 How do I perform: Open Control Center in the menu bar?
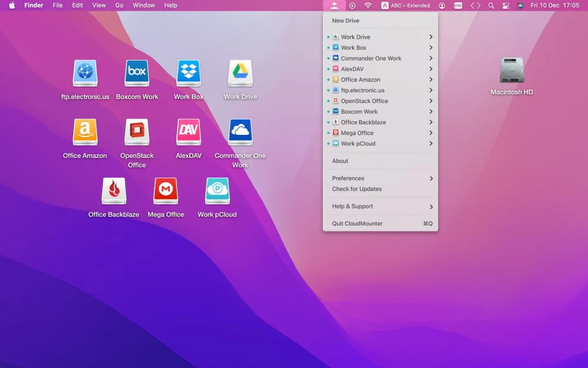506,5
